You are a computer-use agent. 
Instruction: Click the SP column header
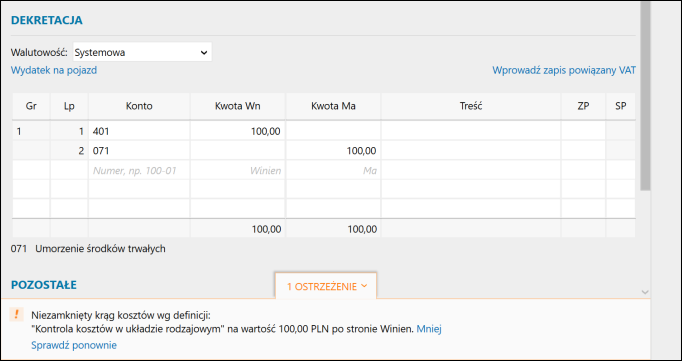[621, 106]
